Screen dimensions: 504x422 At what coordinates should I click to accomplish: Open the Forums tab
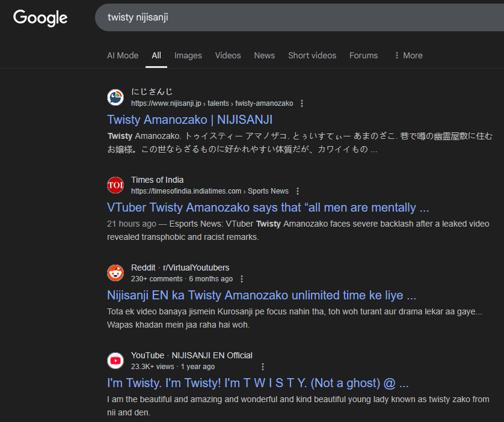(363, 55)
